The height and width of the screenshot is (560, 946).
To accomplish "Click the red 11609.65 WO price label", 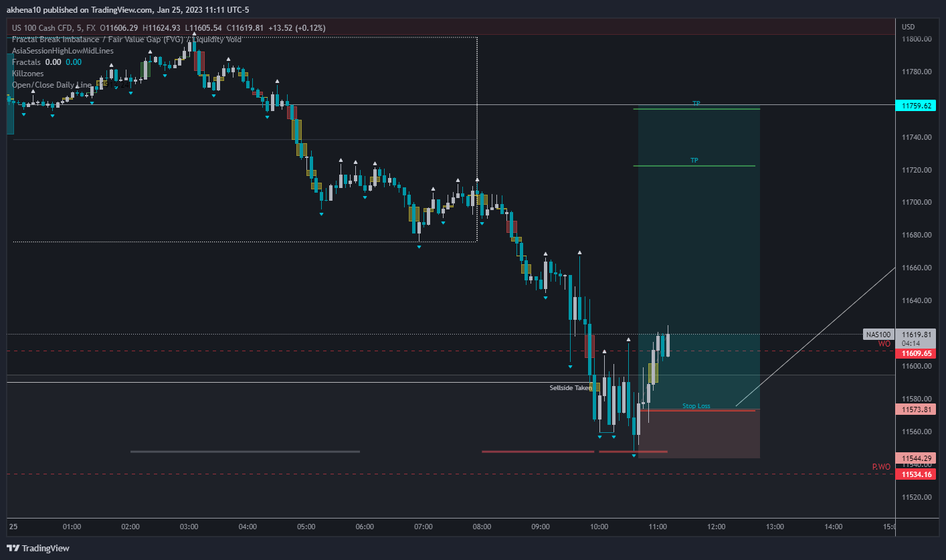I will (915, 353).
